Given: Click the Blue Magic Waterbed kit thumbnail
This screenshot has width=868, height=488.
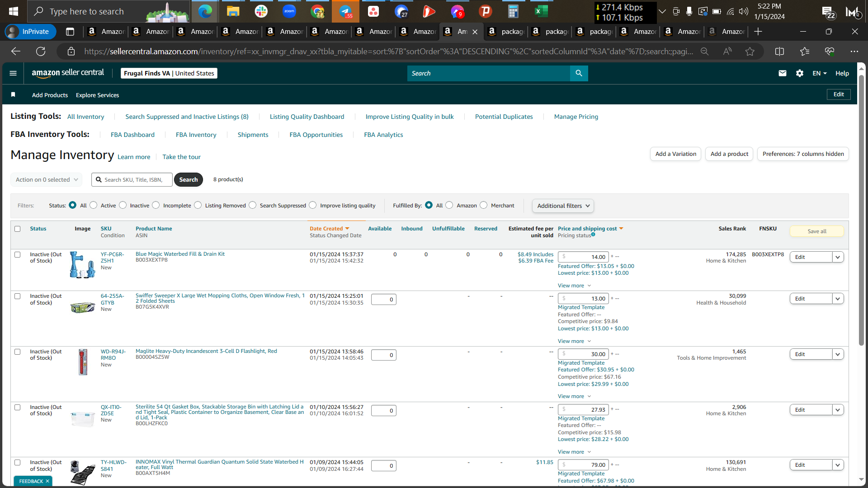Looking at the screenshot, I should [82, 264].
